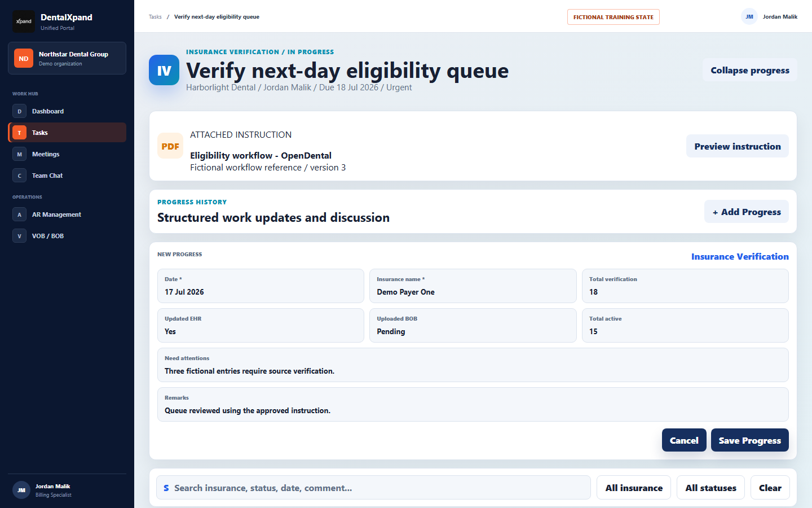Click the search insurance input

(373, 488)
